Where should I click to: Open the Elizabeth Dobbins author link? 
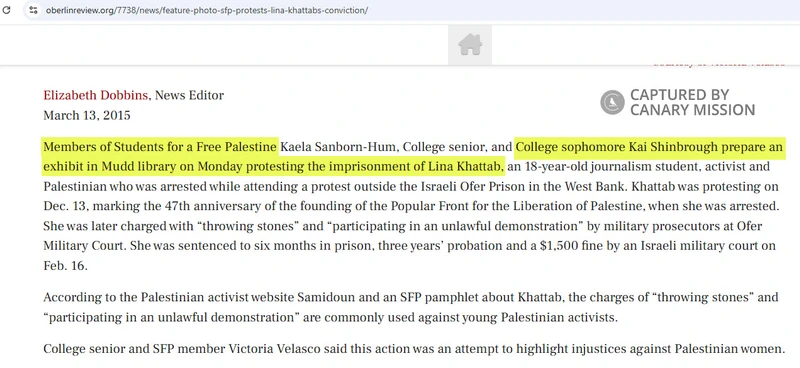tap(96, 95)
